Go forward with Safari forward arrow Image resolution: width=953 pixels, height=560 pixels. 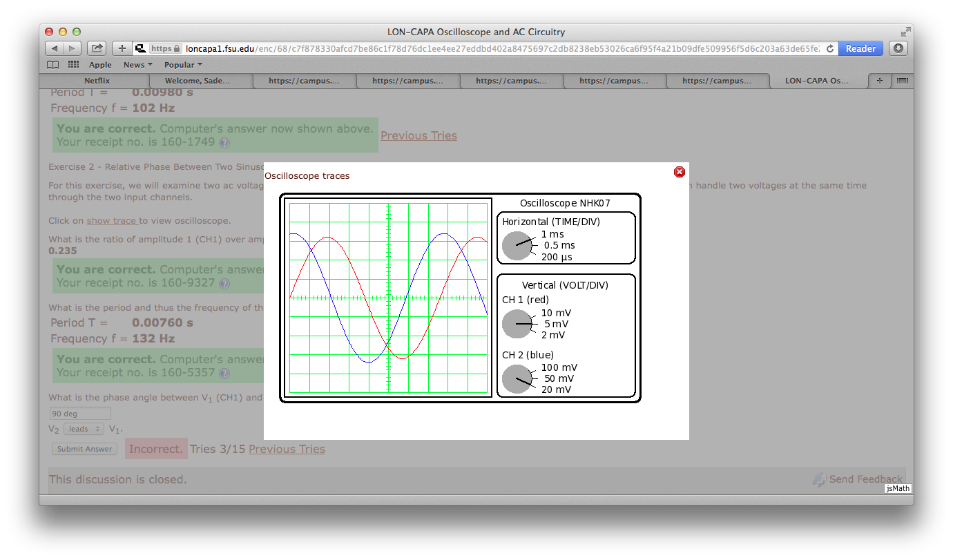[x=73, y=48]
